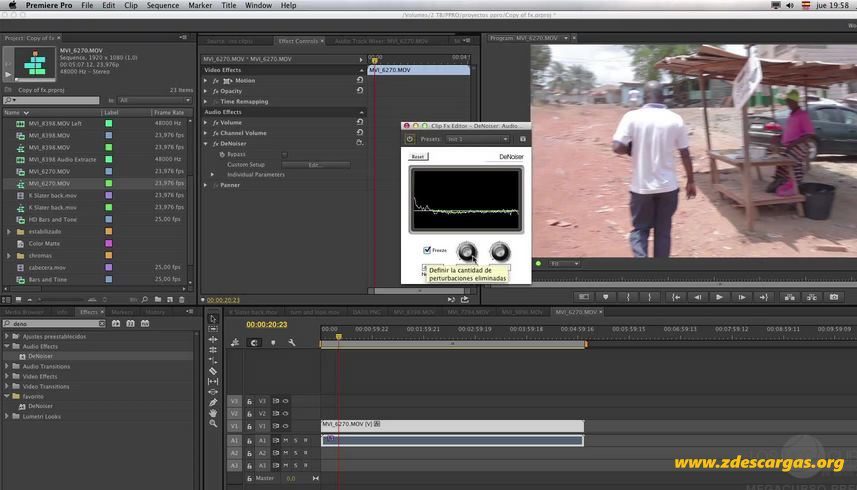Click Reset button in DeNoiser editor
The image size is (857, 490).
point(418,156)
